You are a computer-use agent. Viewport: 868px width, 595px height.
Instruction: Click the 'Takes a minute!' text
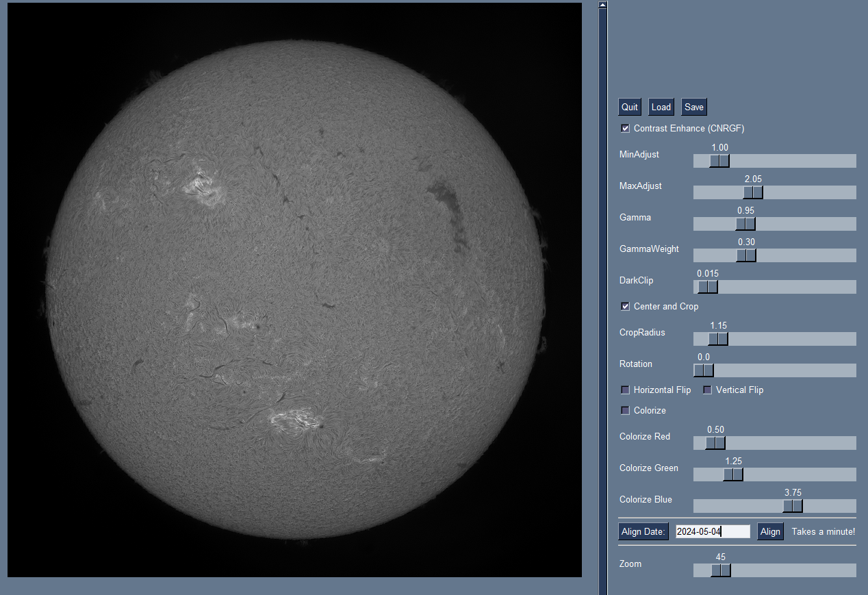824,532
